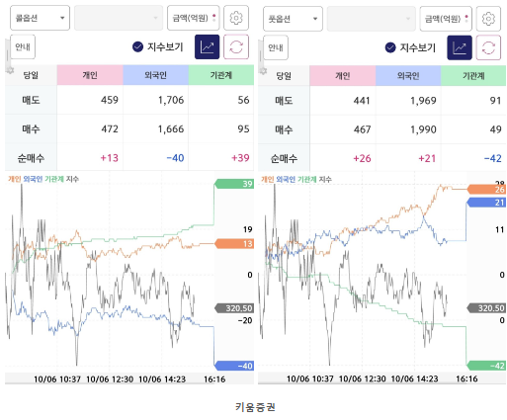Click 10/06 12:30 time label on left chart
The width and height of the screenshot is (507, 420).
[110, 379]
